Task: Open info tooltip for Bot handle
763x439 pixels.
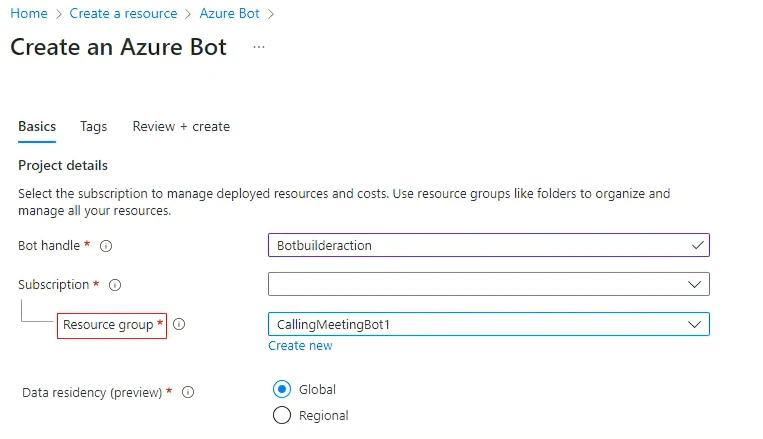Action: (x=106, y=246)
